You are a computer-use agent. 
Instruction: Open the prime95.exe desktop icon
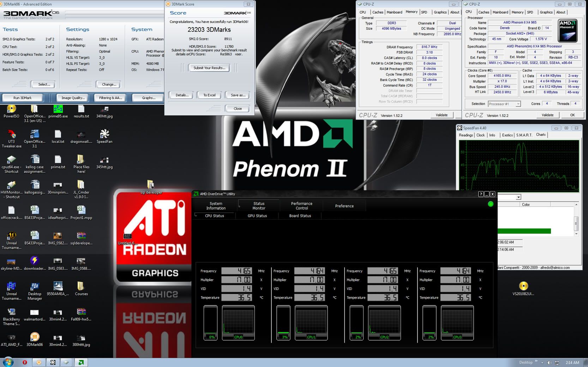(x=58, y=109)
